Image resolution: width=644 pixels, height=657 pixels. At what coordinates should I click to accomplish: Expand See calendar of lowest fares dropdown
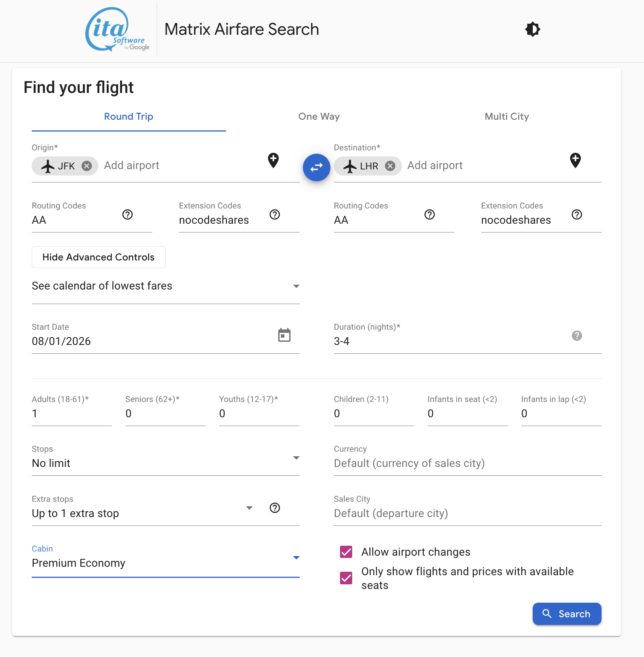(x=166, y=286)
